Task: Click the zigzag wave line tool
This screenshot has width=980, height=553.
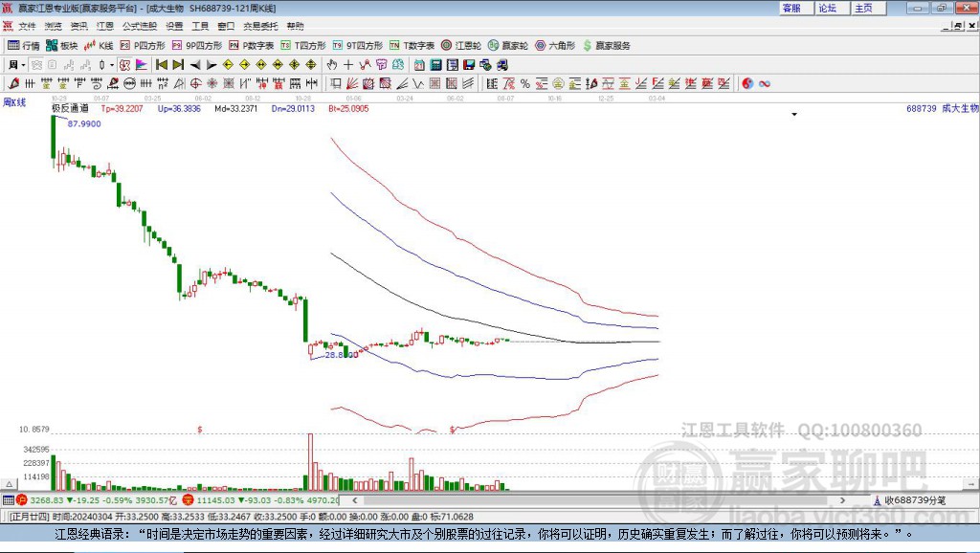Action: pos(418,83)
